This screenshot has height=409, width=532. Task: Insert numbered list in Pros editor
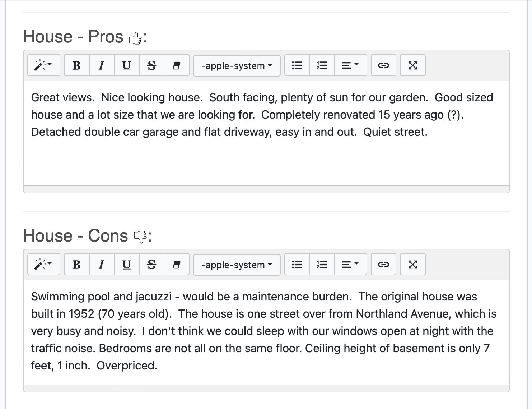tap(322, 65)
